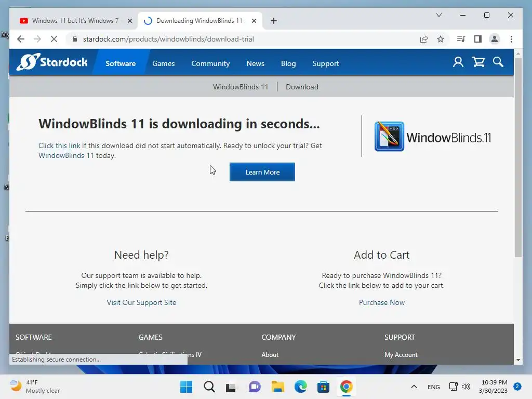Open the Chrome three-dot menu
This screenshot has height=399, width=532.
coord(511,39)
